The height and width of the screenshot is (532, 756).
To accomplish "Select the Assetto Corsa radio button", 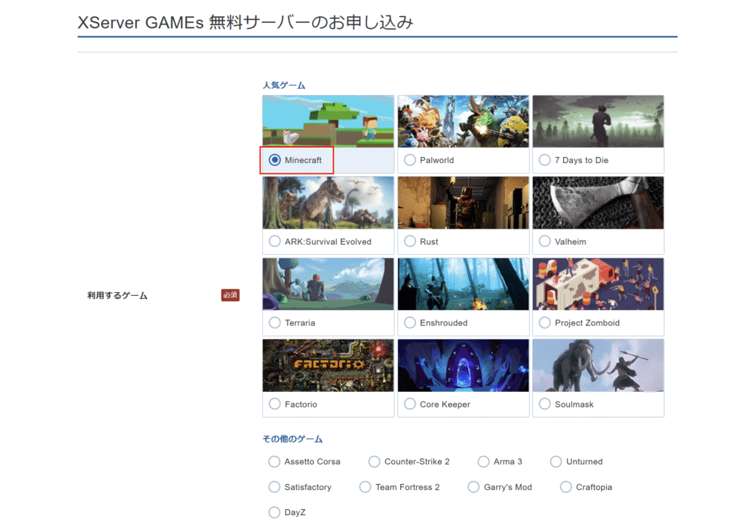I will point(275,462).
